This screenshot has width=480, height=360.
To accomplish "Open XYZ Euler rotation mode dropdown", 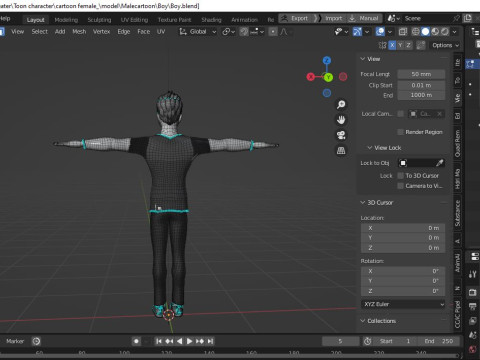I will click(x=403, y=304).
